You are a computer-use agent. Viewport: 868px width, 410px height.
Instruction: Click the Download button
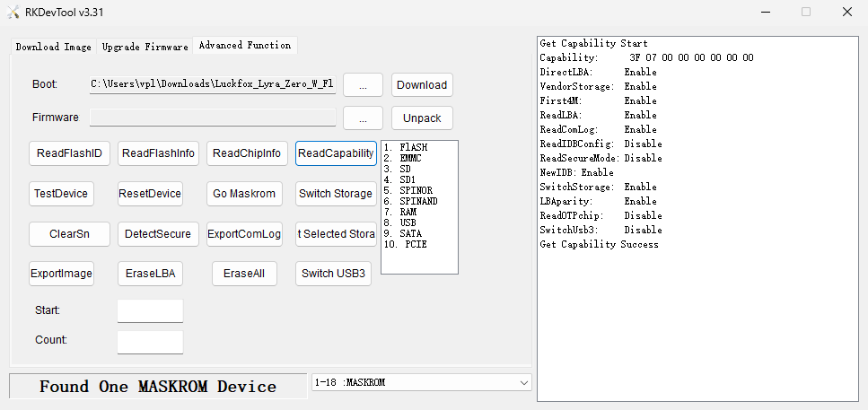pos(422,84)
